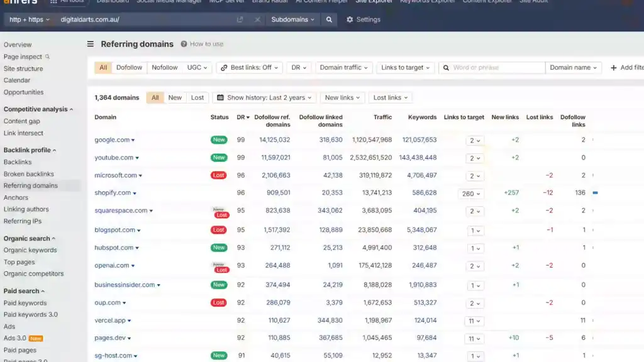Open the shopify.com domain link

tap(113, 192)
